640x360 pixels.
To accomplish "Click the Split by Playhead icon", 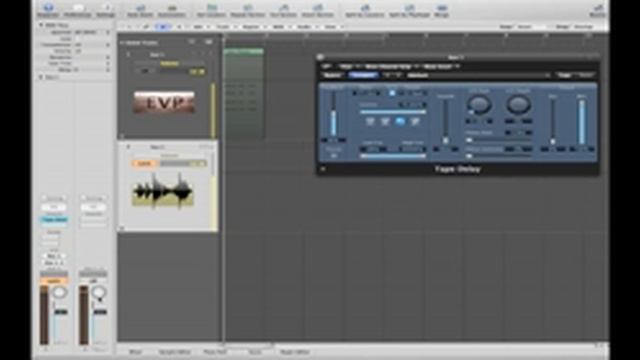I will pos(409,10).
